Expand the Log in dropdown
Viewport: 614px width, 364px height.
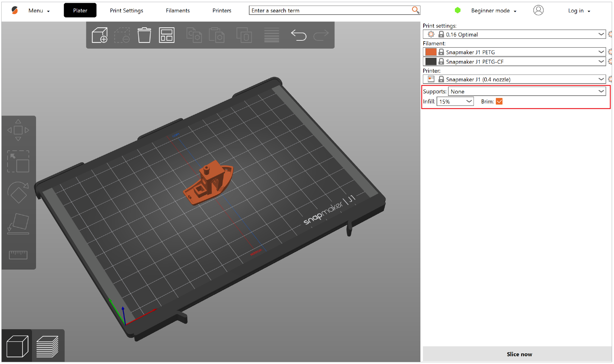click(x=579, y=11)
